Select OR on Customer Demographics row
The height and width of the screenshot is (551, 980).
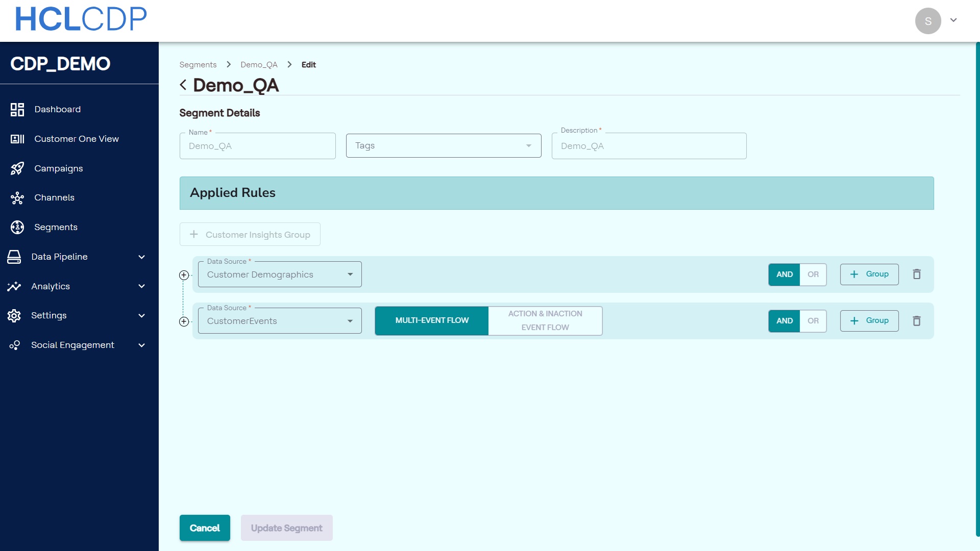pos(813,274)
